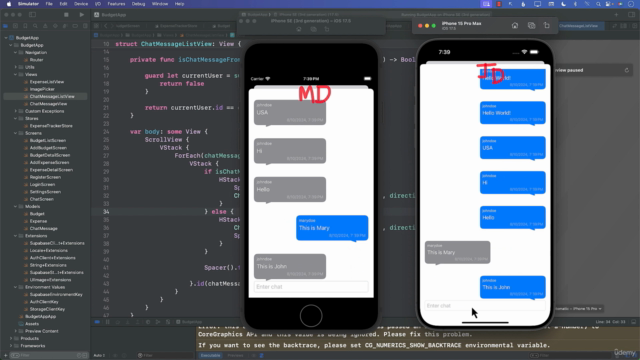Collapse the Navigation group
This screenshot has height=360, width=640.
pos(16,52)
